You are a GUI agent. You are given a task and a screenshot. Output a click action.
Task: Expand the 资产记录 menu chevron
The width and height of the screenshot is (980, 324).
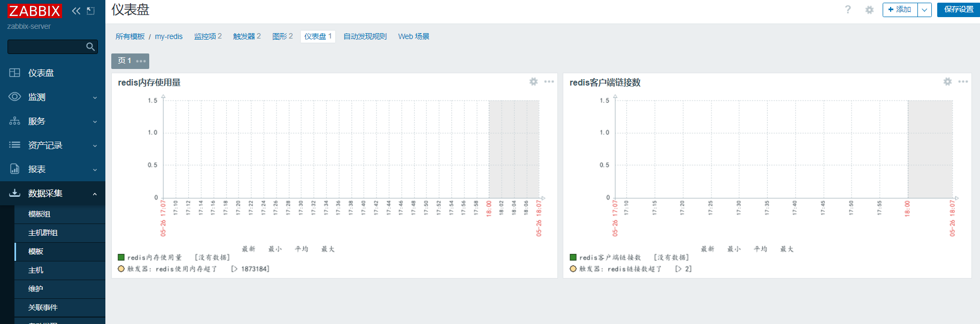point(95,145)
